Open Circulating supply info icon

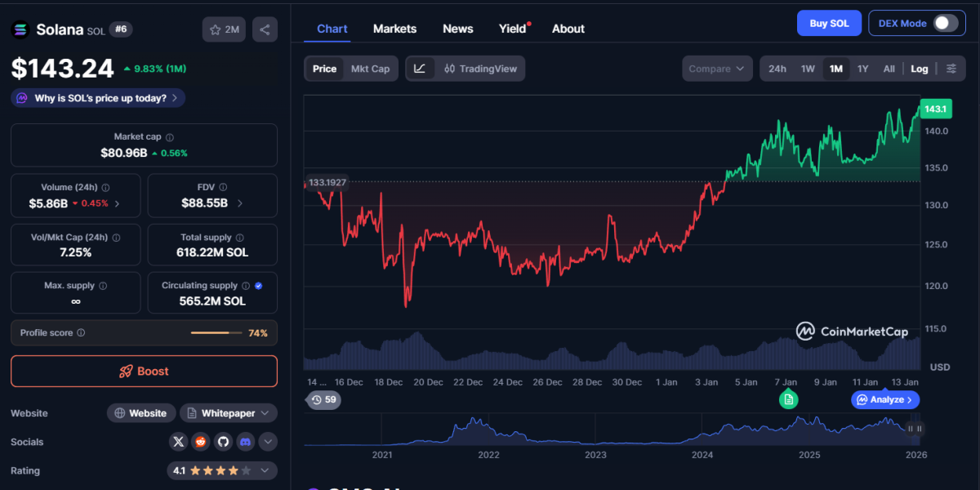[246, 286]
